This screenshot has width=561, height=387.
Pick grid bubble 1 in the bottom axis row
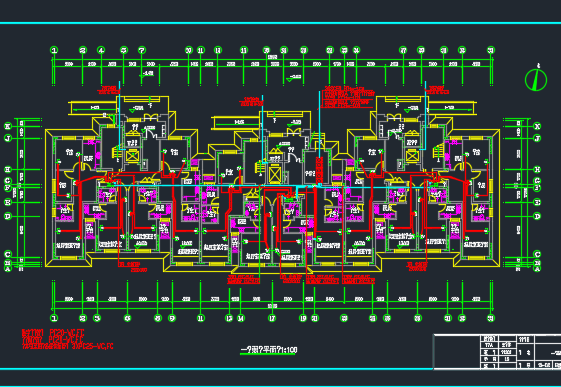click(x=54, y=318)
